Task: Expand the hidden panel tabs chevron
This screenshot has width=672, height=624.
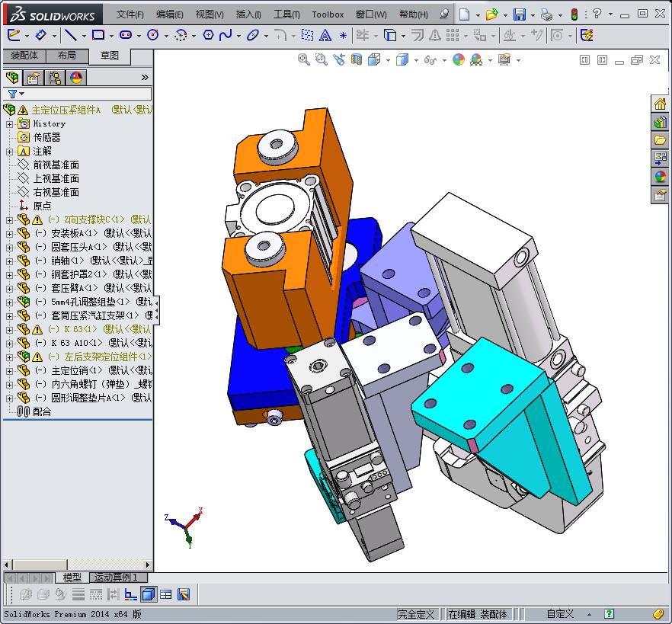Action: click(145, 77)
